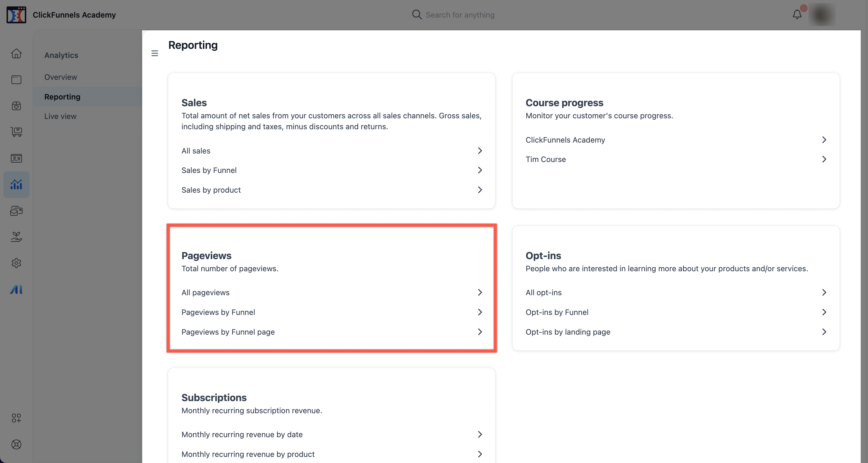Search for anything in the search bar
The image size is (868, 463).
point(459,14)
